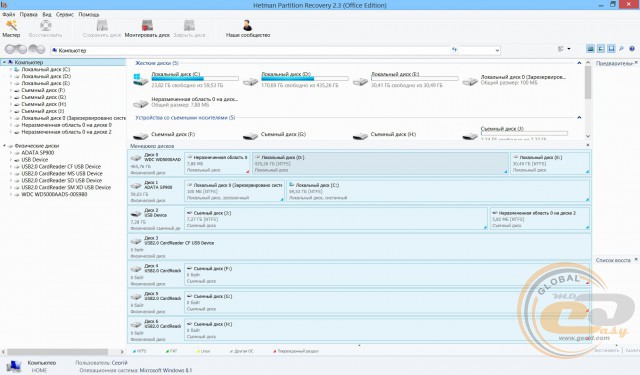Select Локальный диск (C:) partition in disk manager
Image resolution: width=640 pixels, height=375 pixels.
pos(438,191)
